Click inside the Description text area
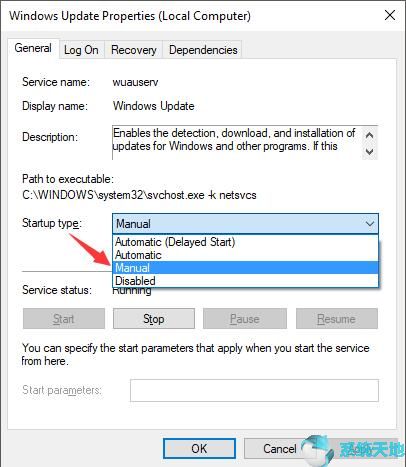406x467 pixels. click(x=237, y=143)
